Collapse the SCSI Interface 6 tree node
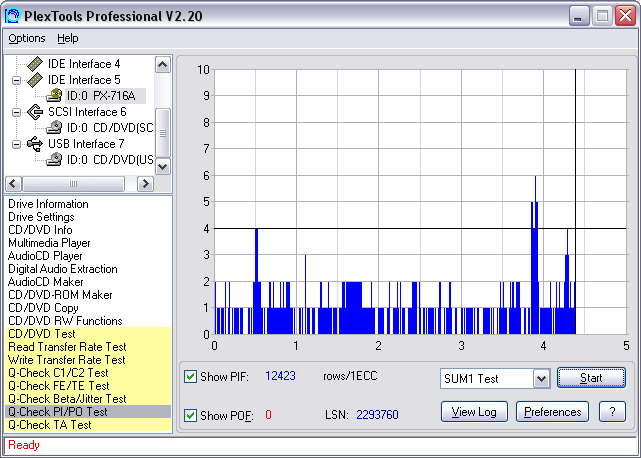Image resolution: width=641 pixels, height=458 pixels. click(x=16, y=112)
